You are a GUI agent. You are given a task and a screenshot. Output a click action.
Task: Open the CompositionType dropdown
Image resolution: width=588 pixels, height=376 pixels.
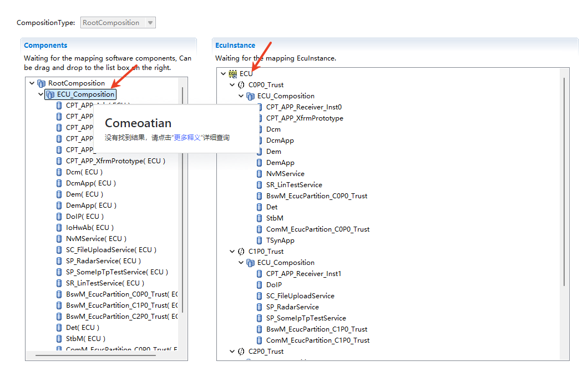point(150,23)
